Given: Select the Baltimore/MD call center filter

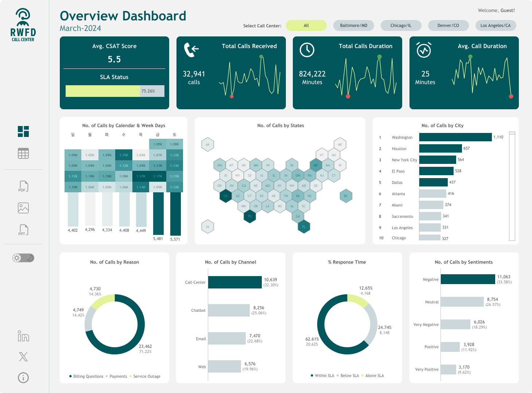Looking at the screenshot, I should tap(354, 25).
